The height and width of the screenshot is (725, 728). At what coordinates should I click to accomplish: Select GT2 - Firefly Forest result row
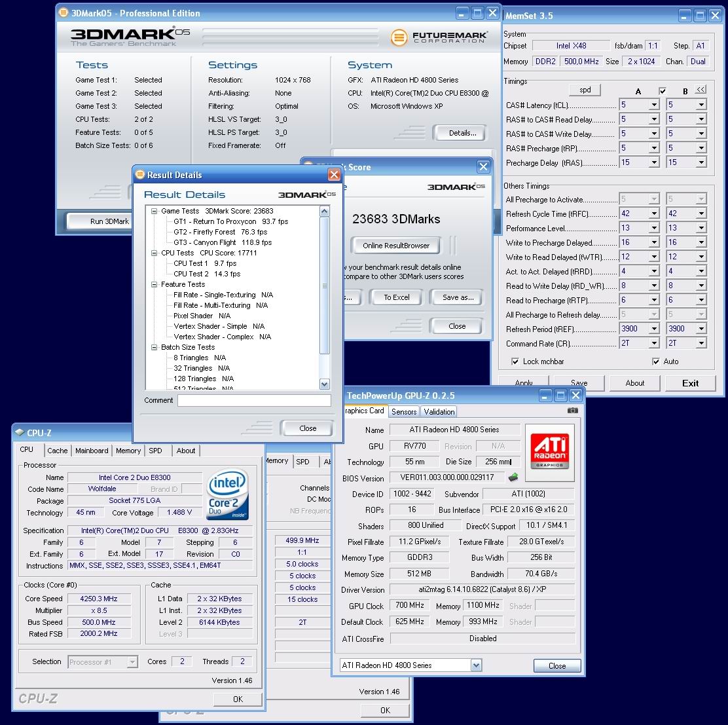click(x=220, y=232)
